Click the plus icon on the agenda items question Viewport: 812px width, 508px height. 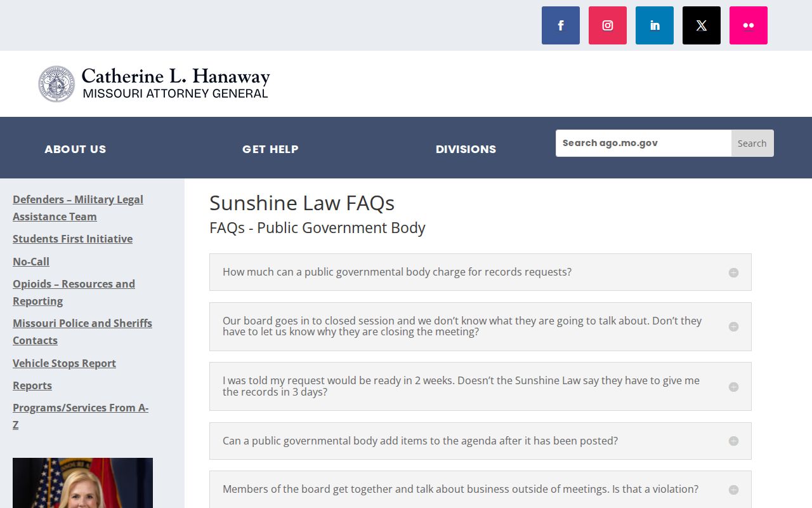[733, 441]
